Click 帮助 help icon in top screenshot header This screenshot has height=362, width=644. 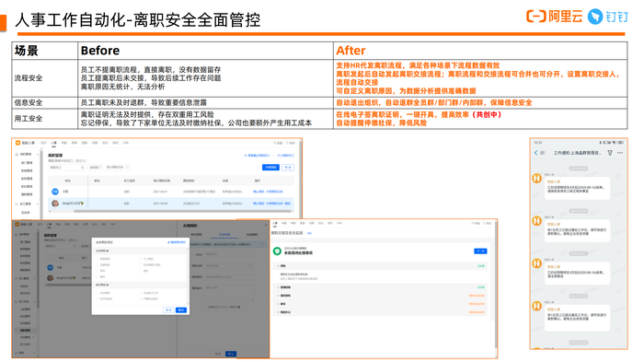click(x=287, y=143)
